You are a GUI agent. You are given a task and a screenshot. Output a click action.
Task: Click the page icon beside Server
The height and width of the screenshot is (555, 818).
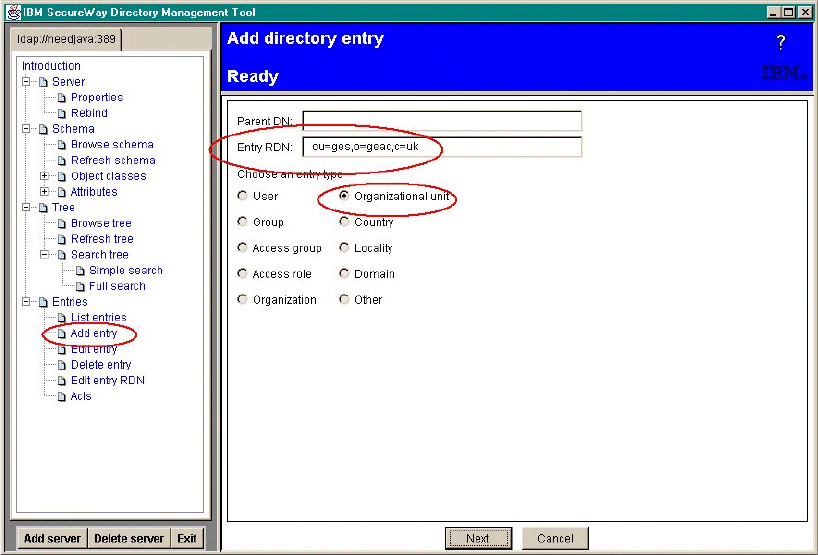pyautogui.click(x=43, y=82)
